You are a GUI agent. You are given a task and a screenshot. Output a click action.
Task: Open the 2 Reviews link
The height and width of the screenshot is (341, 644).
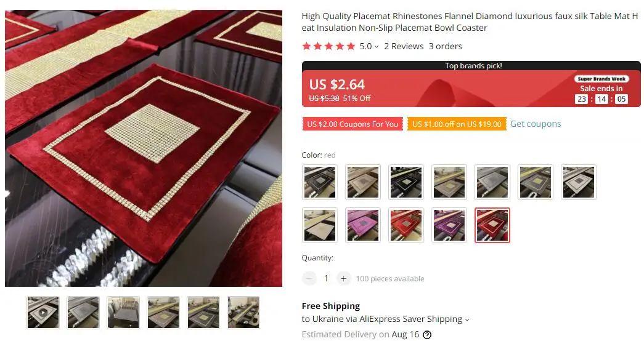click(404, 46)
